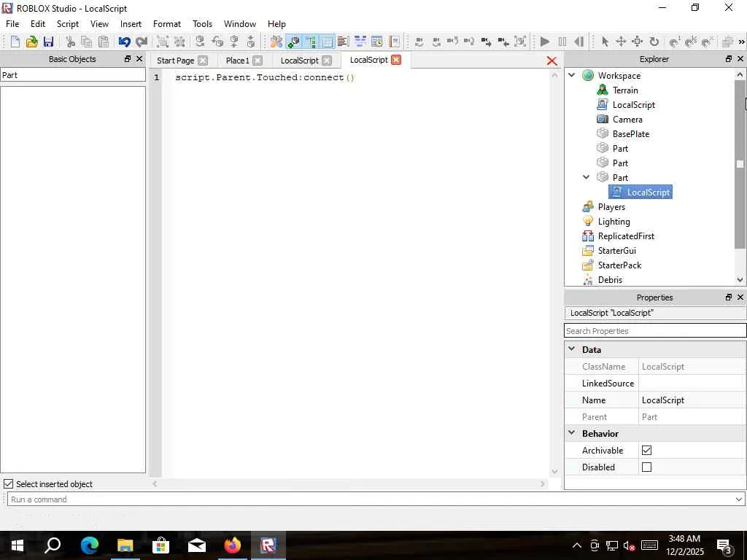This screenshot has width=747, height=560.
Task: Choose the Move tool with crossed arrows
Action: [x=621, y=42]
